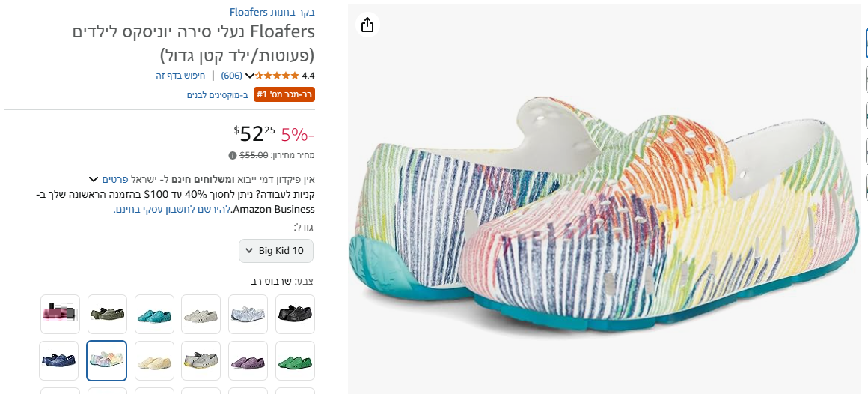
Task: Click the #1 best seller badge
Action: [x=284, y=94]
